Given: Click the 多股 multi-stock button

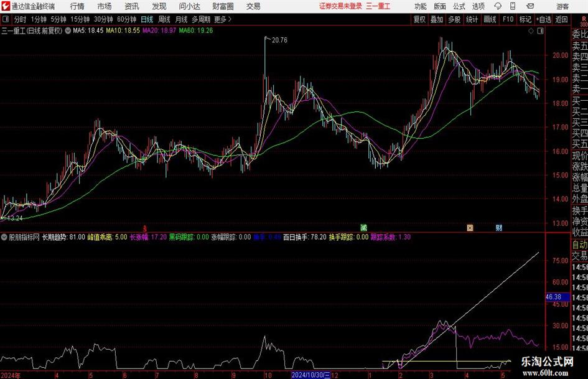Looking at the screenshot, I should point(454,19).
